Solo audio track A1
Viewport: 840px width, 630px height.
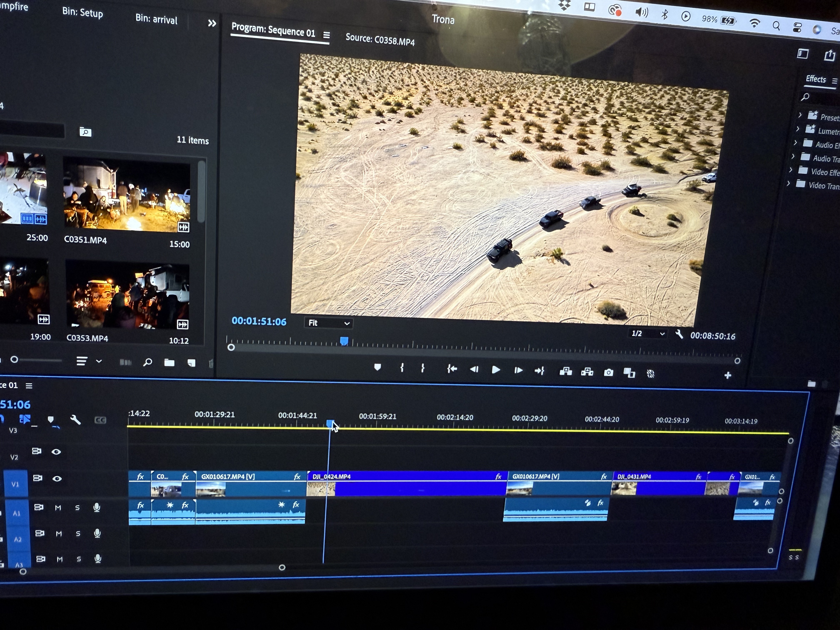(x=77, y=508)
